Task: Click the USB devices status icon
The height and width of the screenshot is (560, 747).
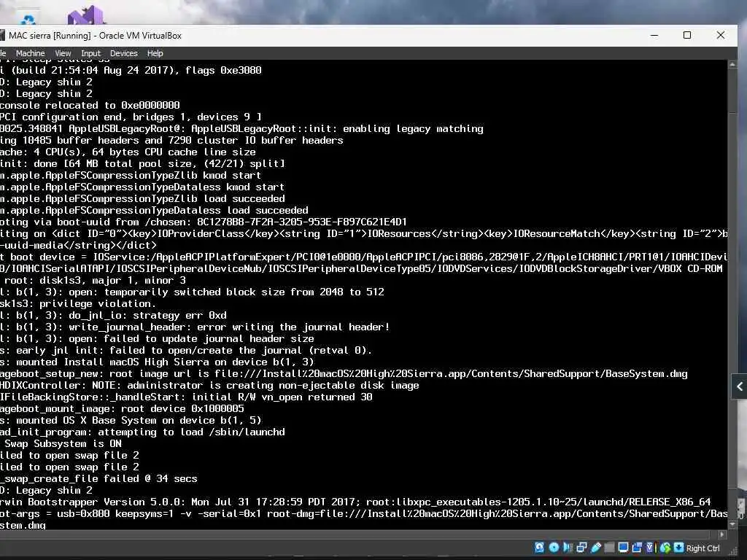Action: [595, 548]
